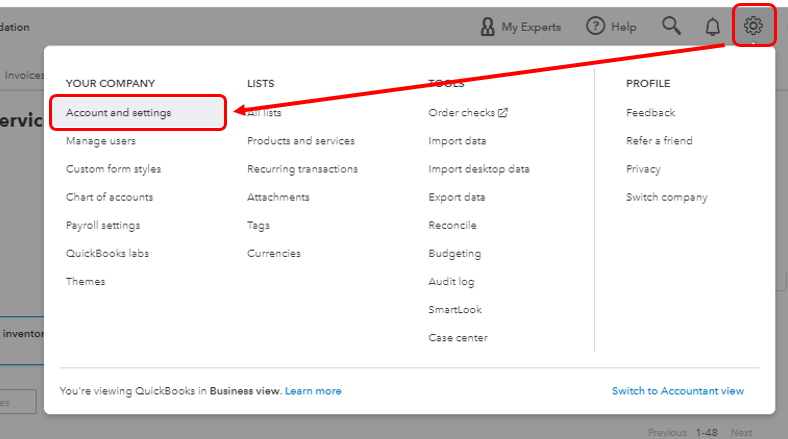
Task: Click the search magnifier icon
Action: (671, 27)
